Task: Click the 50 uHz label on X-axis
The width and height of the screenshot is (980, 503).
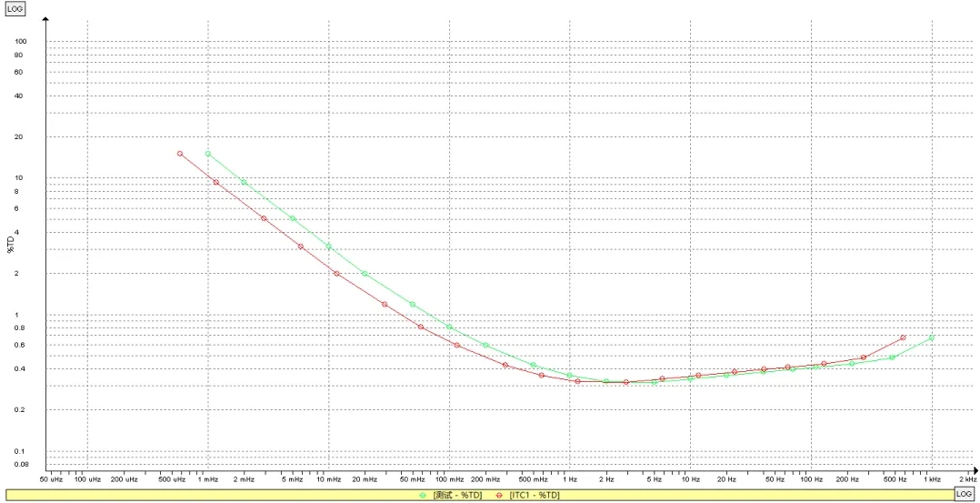Action: 50,478
